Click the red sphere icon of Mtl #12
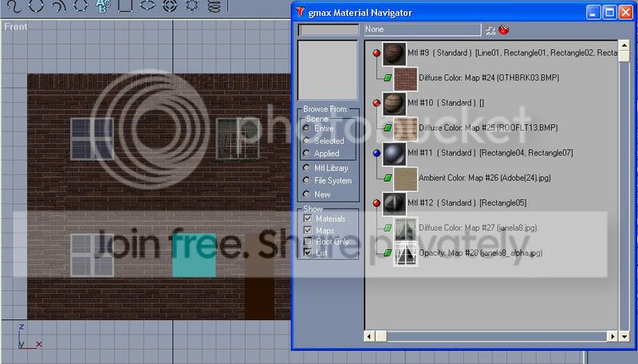The width and height of the screenshot is (638, 364). click(x=376, y=203)
